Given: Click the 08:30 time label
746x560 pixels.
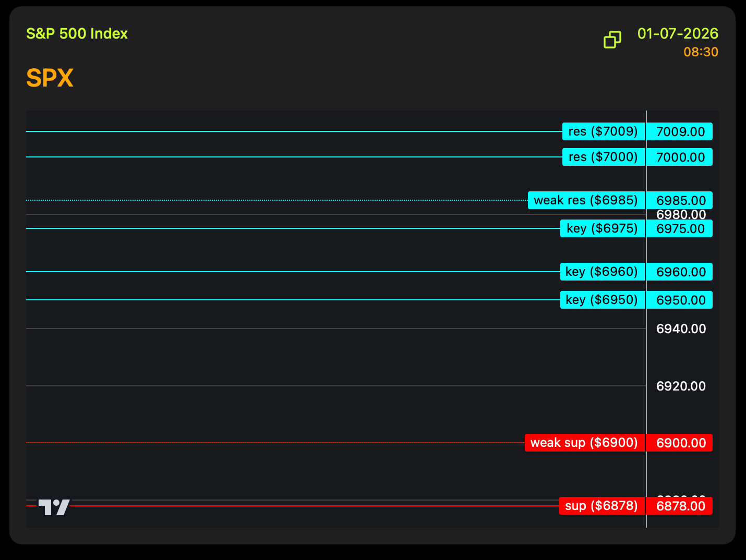Looking at the screenshot, I should click(x=700, y=52).
